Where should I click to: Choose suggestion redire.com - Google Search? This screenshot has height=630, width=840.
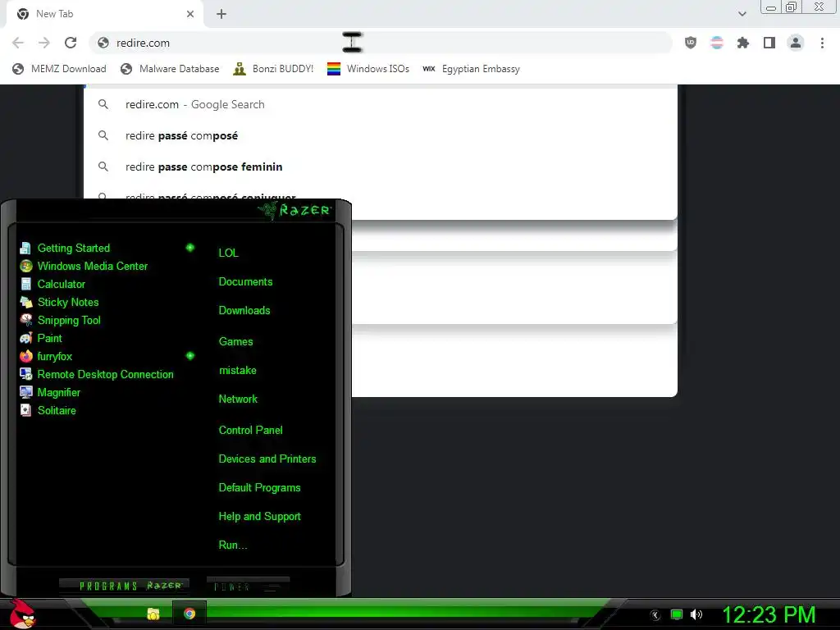click(381, 104)
